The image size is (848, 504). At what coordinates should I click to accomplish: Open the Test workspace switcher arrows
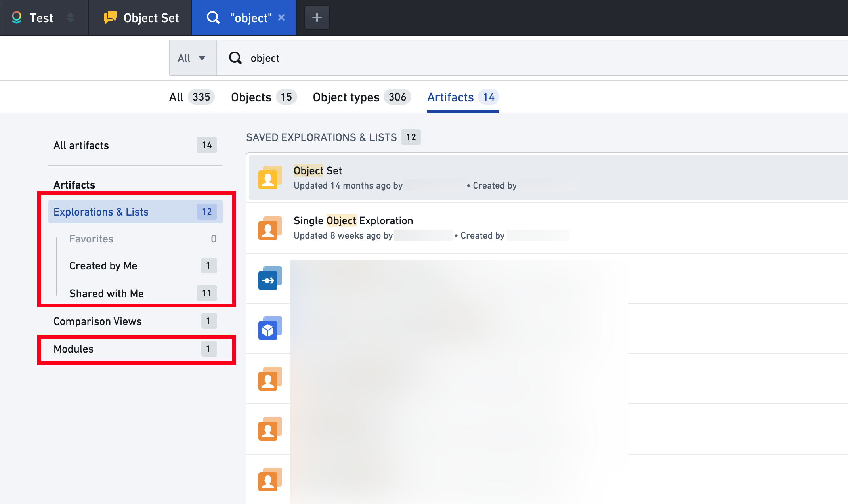pyautogui.click(x=71, y=17)
